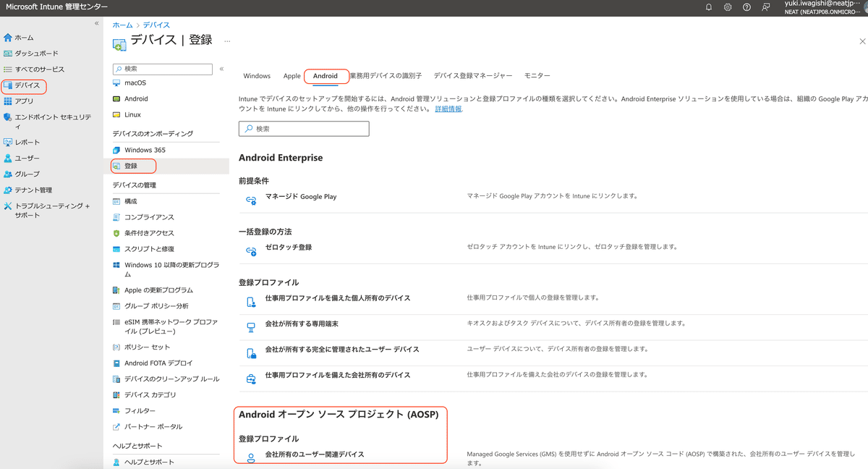Image resolution: width=868 pixels, height=469 pixels.
Task: Click the help question mark icon
Action: click(746, 7)
